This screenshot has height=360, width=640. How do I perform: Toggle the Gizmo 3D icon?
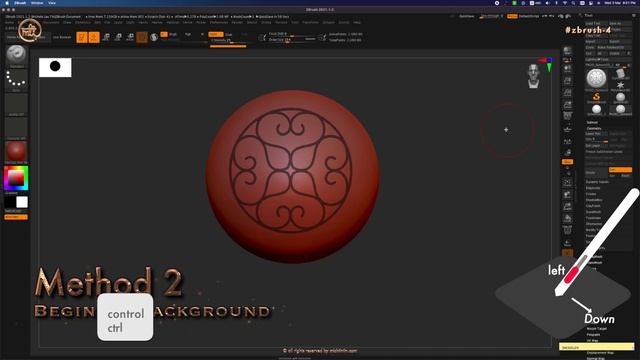pos(142,37)
